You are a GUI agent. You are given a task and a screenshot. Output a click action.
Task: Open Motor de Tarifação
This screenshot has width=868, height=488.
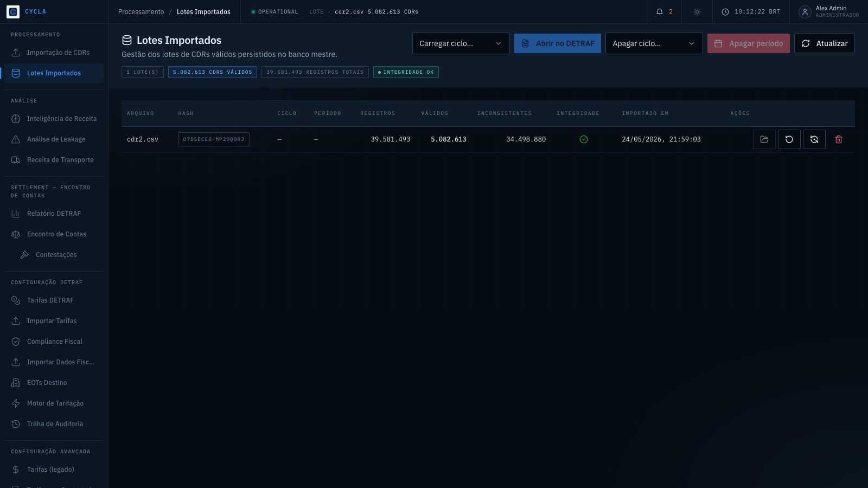pos(54,403)
